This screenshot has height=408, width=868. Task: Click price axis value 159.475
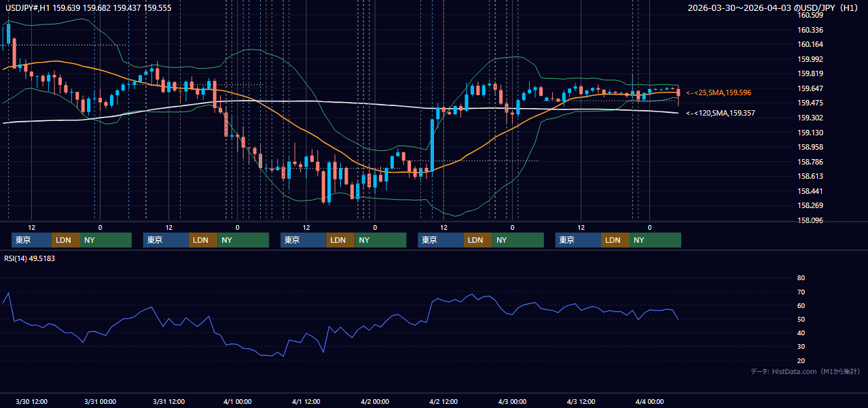810,103
